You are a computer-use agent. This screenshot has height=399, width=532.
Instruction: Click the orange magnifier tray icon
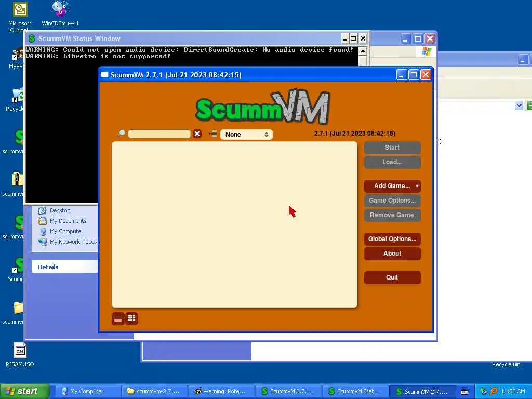(494, 391)
